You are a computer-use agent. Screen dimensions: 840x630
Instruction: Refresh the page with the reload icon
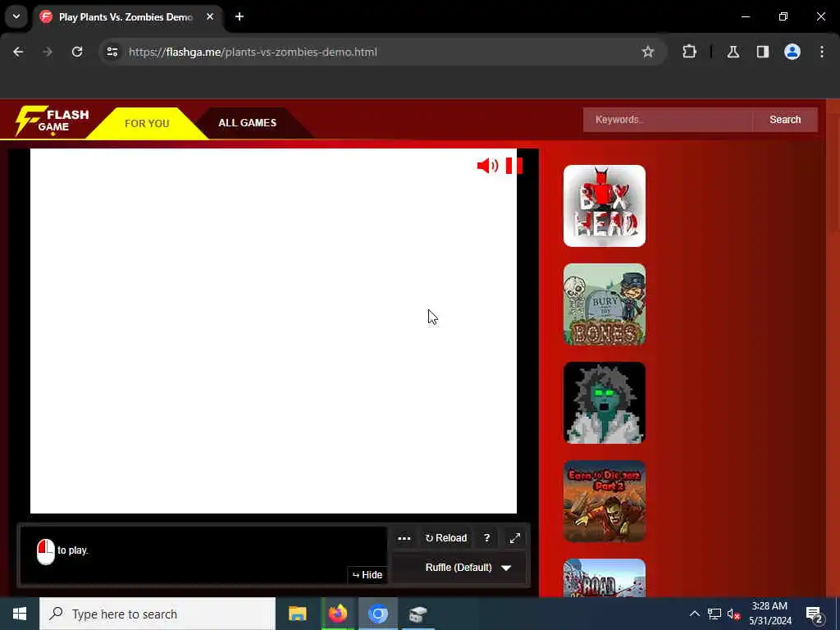coord(77,52)
